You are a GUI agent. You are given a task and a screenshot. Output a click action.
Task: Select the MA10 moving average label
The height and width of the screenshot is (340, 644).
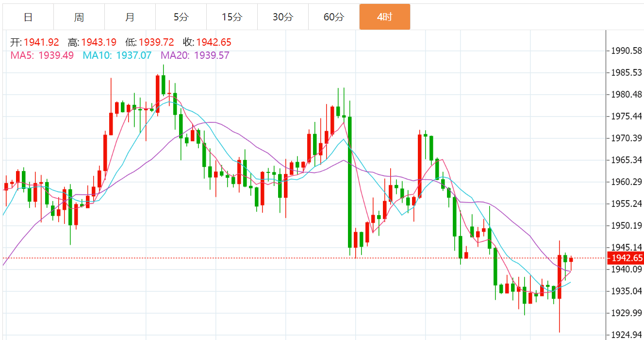click(117, 55)
